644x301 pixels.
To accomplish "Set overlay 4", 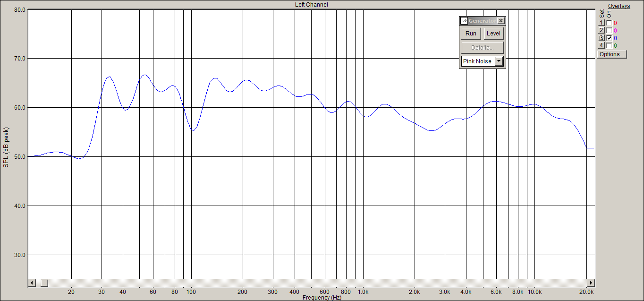I will 602,45.
